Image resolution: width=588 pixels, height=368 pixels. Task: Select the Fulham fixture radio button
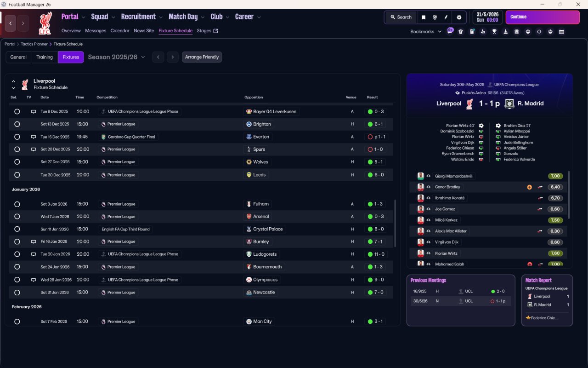click(17, 204)
